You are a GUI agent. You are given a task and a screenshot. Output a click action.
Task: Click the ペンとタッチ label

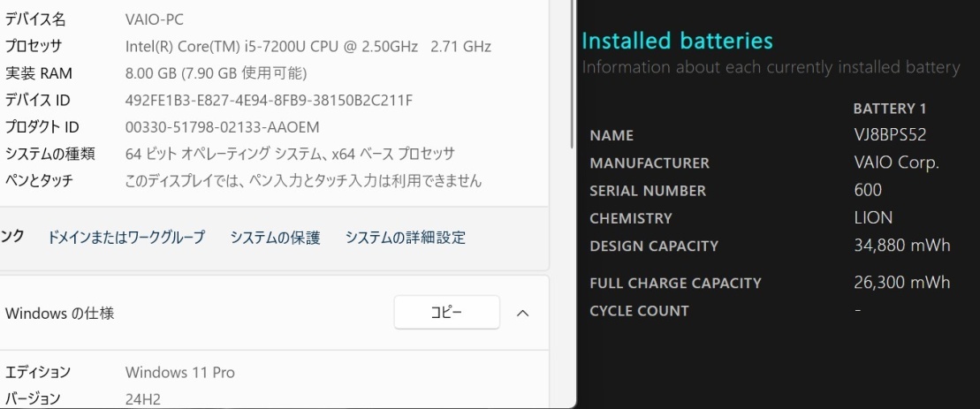(x=39, y=181)
